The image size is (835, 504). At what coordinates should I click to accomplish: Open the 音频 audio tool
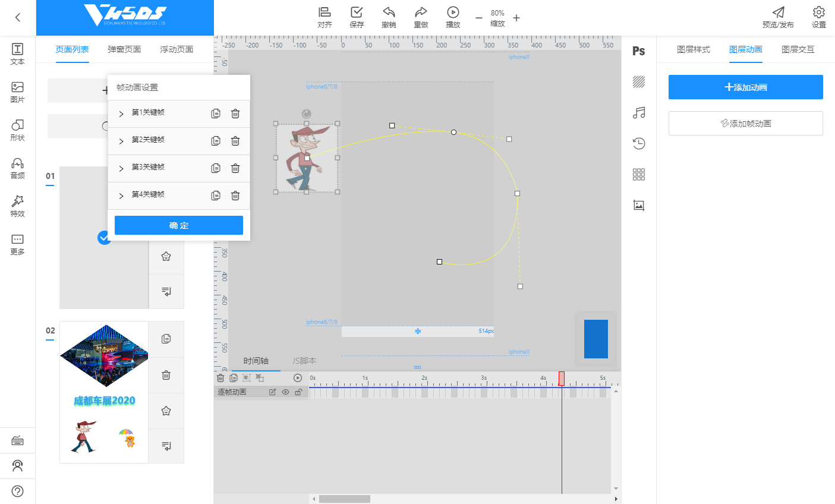click(17, 168)
